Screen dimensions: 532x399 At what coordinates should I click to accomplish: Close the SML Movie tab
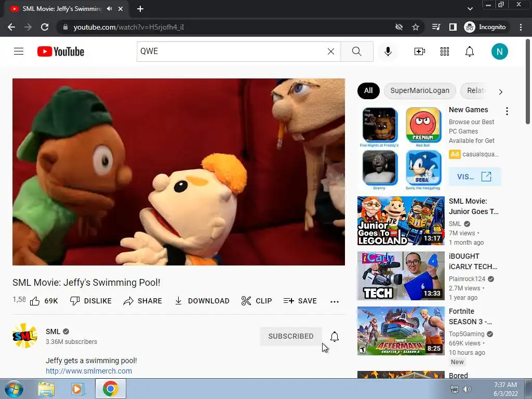tap(121, 9)
